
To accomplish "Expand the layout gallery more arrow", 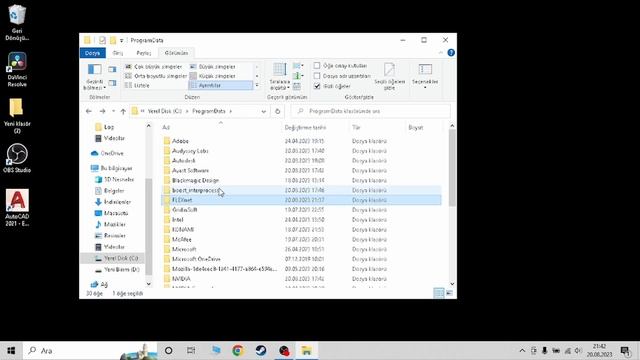I will coord(257,85).
